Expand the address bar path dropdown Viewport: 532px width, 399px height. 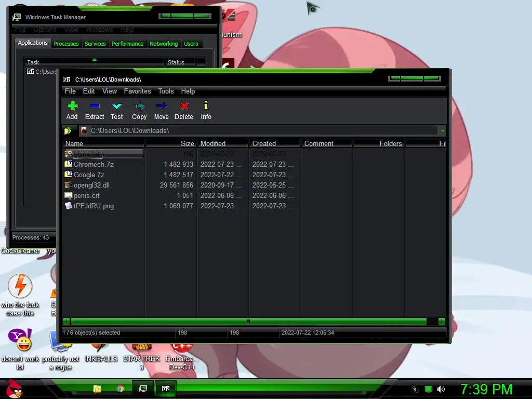443,130
